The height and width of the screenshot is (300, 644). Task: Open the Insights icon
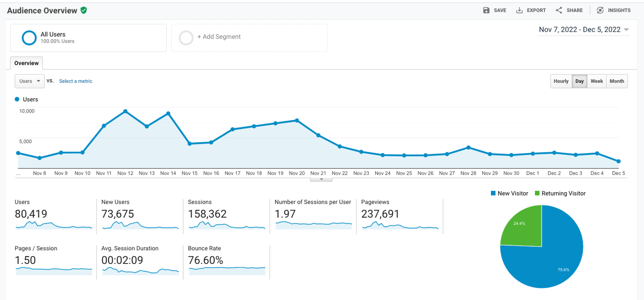[600, 10]
